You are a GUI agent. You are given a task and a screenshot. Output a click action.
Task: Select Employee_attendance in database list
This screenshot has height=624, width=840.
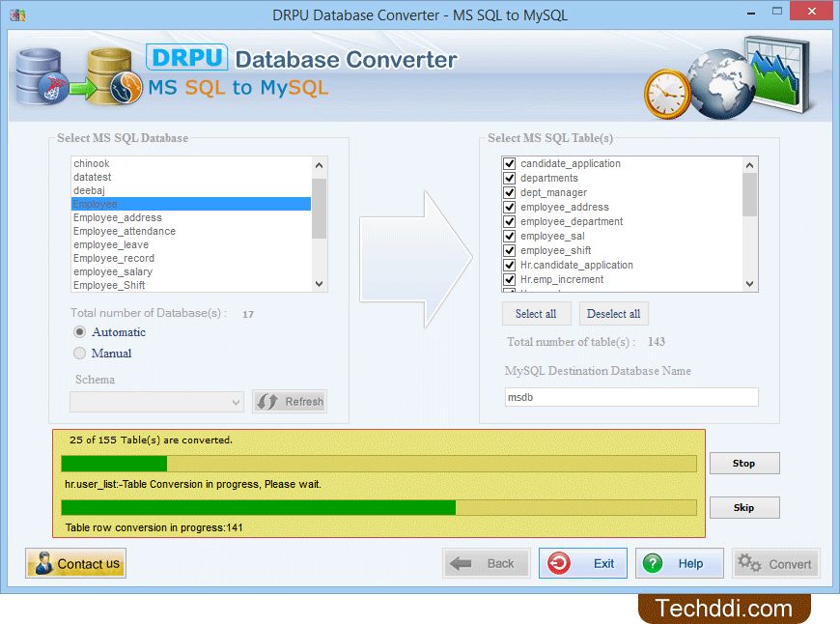point(124,231)
